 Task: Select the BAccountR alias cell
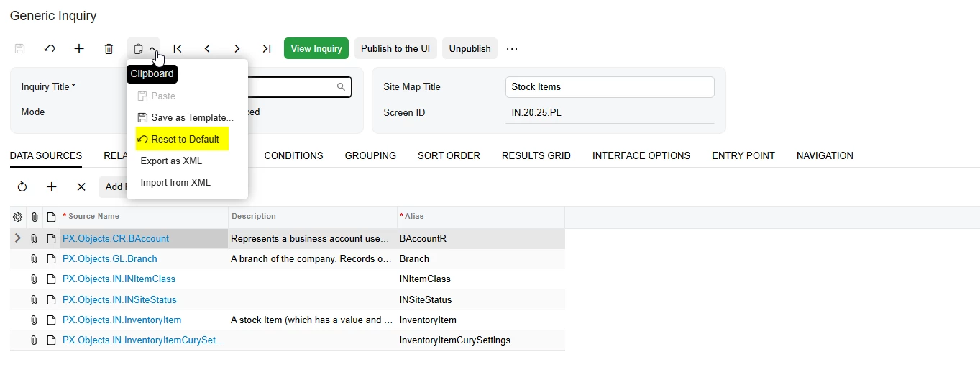[x=481, y=238]
